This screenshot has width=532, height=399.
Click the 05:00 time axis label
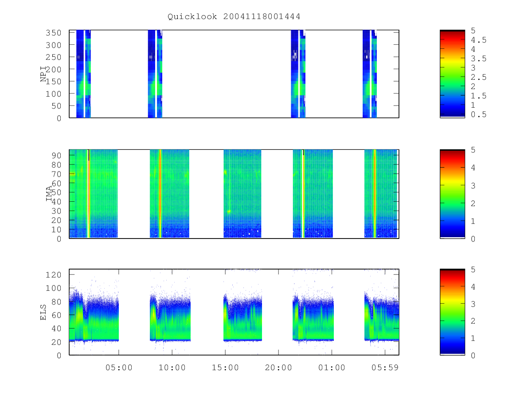coord(119,368)
